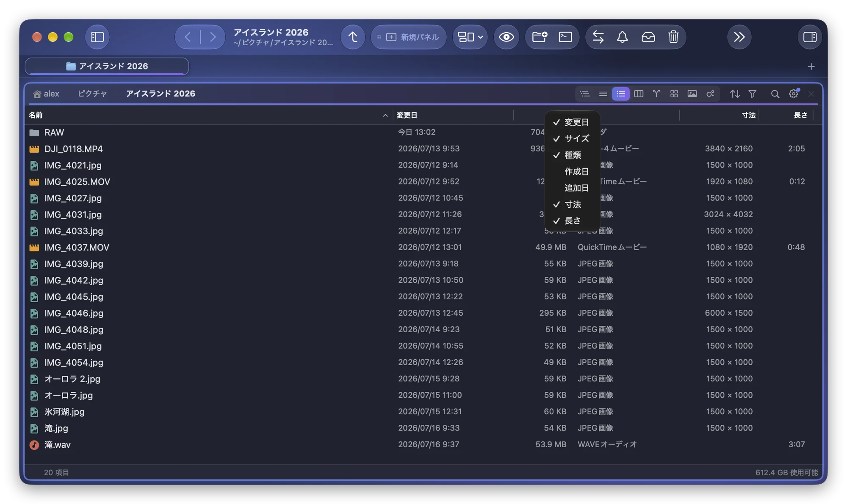Image resolution: width=847 pixels, height=504 pixels.
Task: Open sort order arrows menu
Action: pyautogui.click(x=735, y=94)
